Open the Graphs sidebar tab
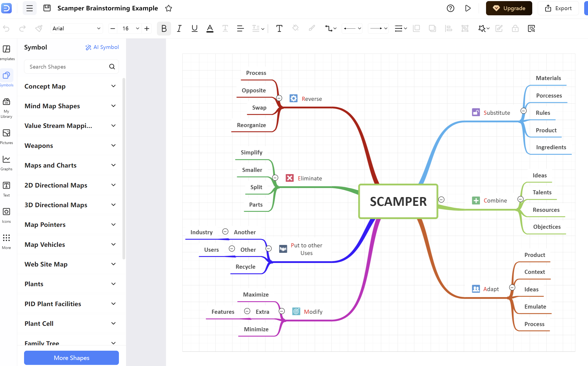 [x=7, y=163]
